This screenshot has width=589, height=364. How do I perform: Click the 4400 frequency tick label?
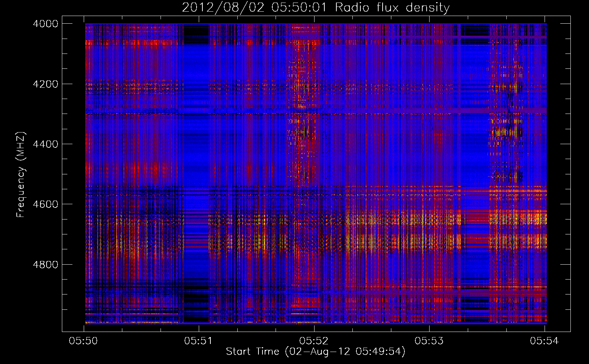(46, 144)
